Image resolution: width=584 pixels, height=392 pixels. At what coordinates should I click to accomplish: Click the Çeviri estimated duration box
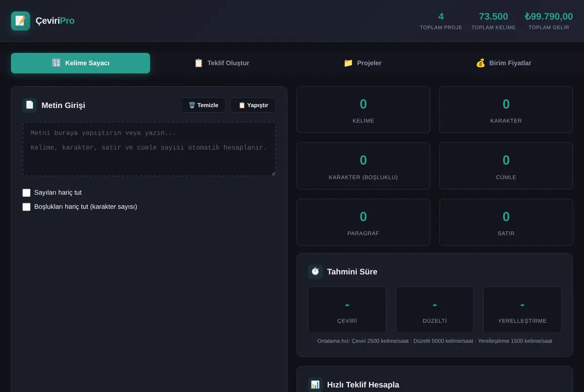pyautogui.click(x=347, y=309)
